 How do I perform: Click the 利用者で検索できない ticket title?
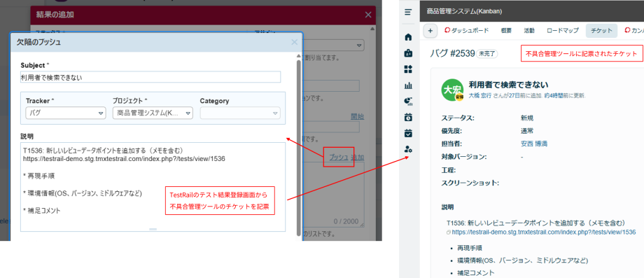(x=509, y=85)
